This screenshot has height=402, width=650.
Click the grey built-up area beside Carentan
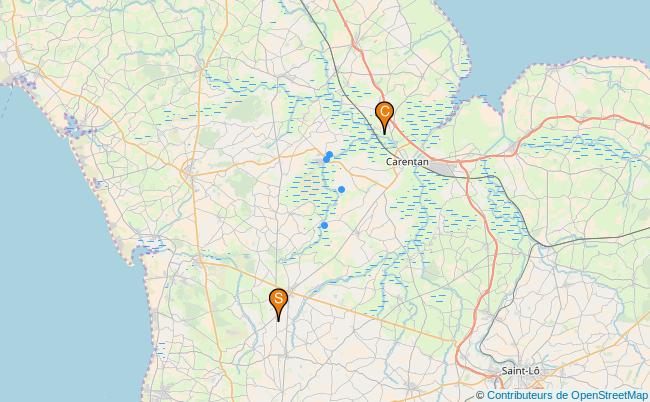[x=442, y=169]
